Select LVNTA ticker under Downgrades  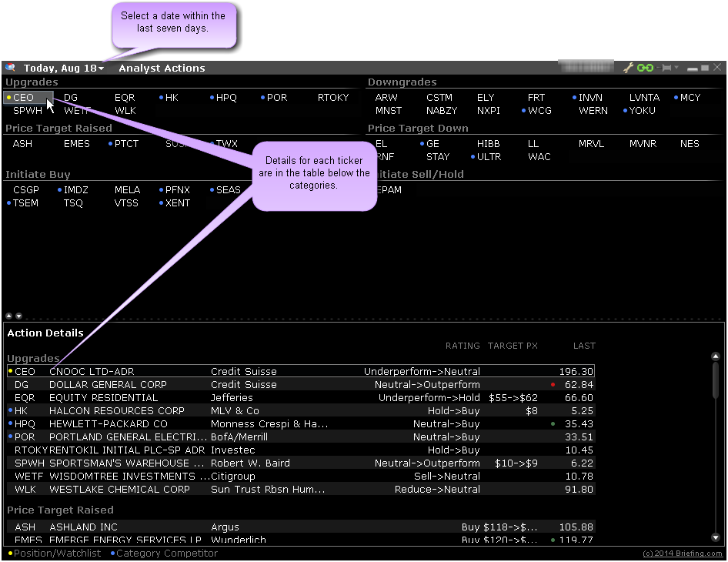pyautogui.click(x=644, y=98)
